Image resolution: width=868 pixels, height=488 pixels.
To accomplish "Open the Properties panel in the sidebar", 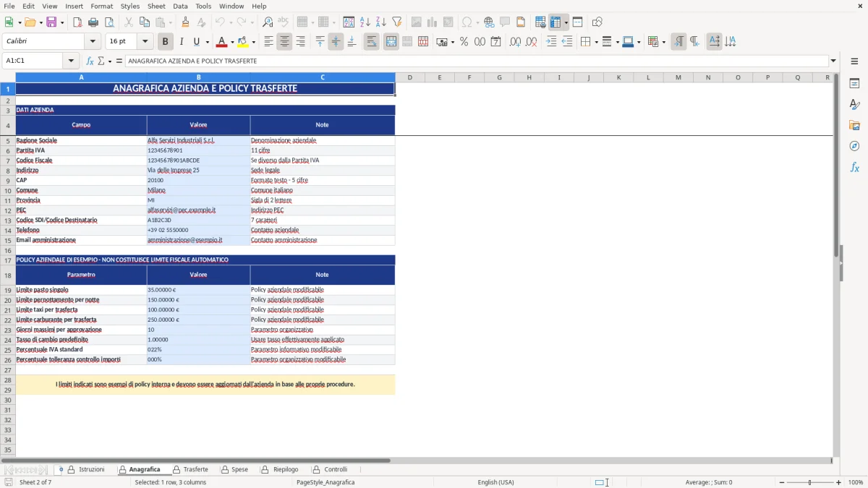I will (854, 84).
